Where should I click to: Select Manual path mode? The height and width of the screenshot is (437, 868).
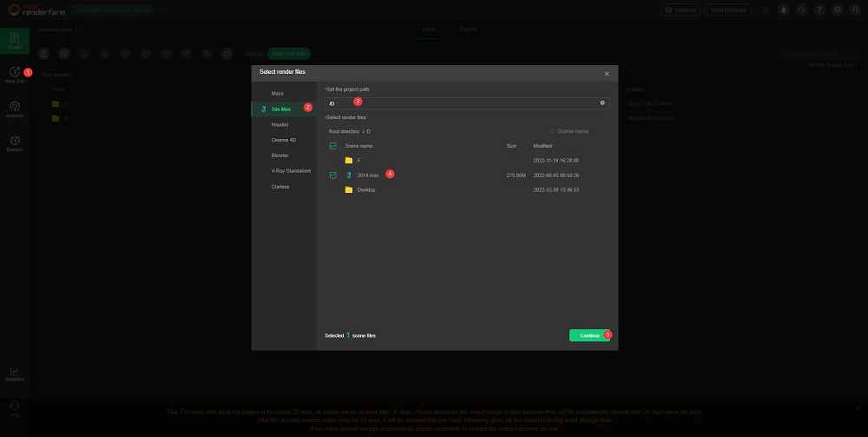pyautogui.click(x=254, y=54)
